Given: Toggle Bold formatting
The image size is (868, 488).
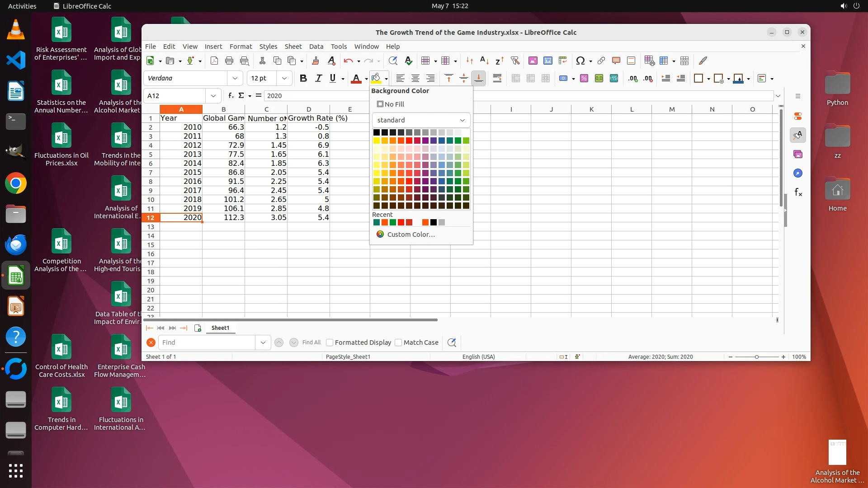Looking at the screenshot, I should [x=303, y=78].
